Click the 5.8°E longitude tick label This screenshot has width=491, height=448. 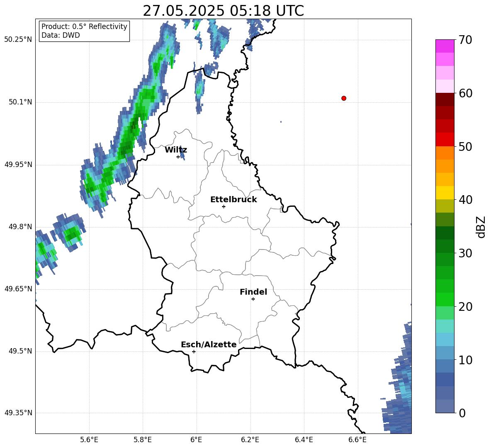tap(143, 440)
